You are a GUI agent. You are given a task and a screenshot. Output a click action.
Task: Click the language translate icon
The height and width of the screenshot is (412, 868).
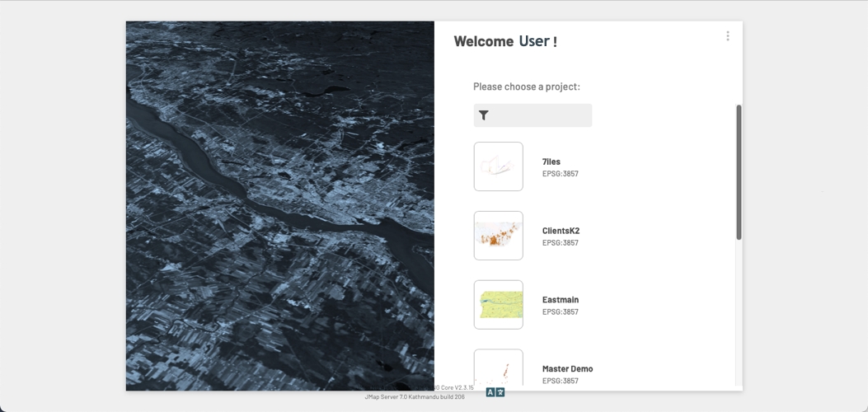495,393
